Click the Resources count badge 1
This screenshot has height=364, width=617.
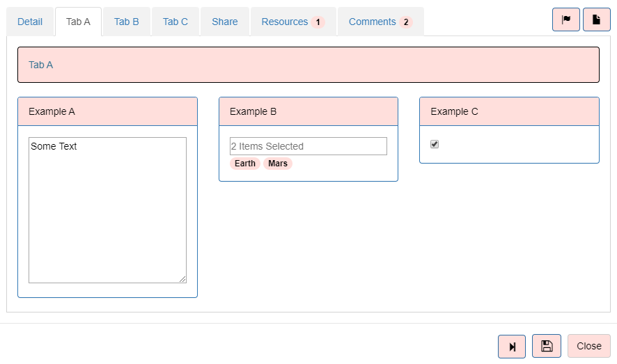pos(318,22)
